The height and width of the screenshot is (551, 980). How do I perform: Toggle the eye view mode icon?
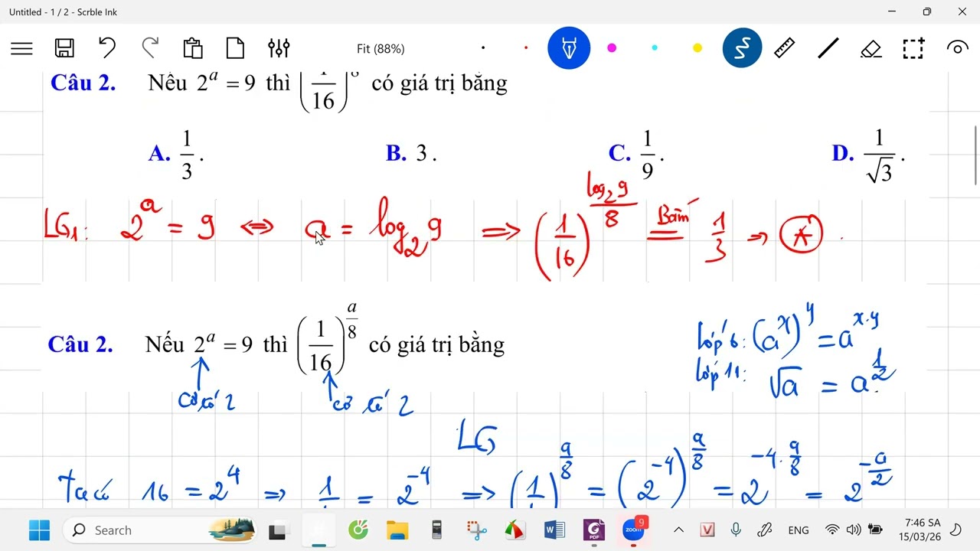coord(957,48)
